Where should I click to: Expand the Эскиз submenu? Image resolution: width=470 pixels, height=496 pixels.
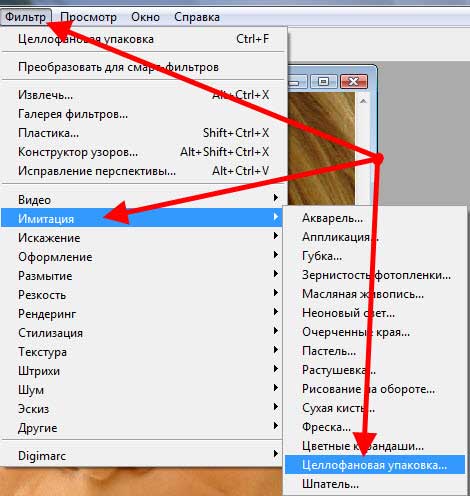tap(143, 408)
